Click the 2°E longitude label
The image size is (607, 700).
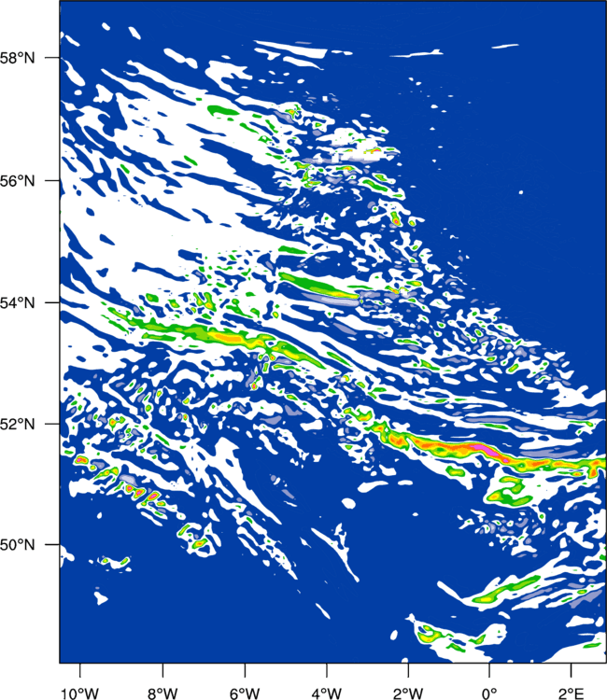coord(572,693)
